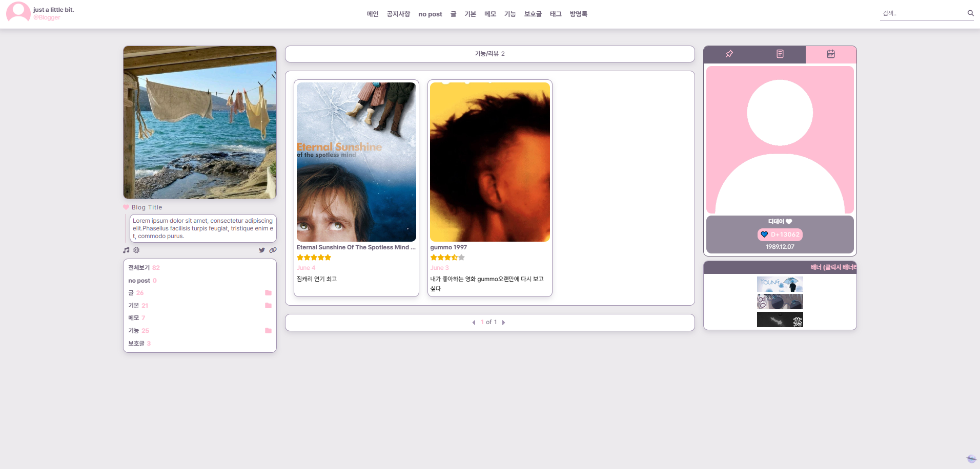Image resolution: width=980 pixels, height=469 pixels.
Task: Click the search input field
Action: click(923, 13)
